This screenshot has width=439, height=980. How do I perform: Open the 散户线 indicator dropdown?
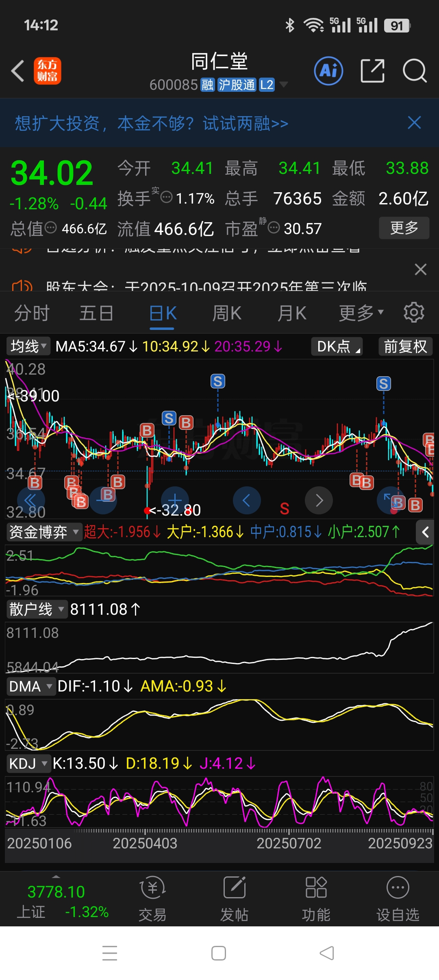[x=37, y=609]
